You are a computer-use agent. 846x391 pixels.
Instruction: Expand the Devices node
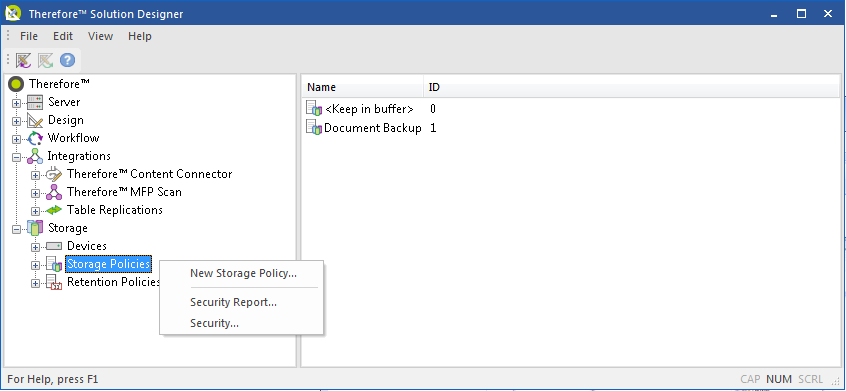36,247
